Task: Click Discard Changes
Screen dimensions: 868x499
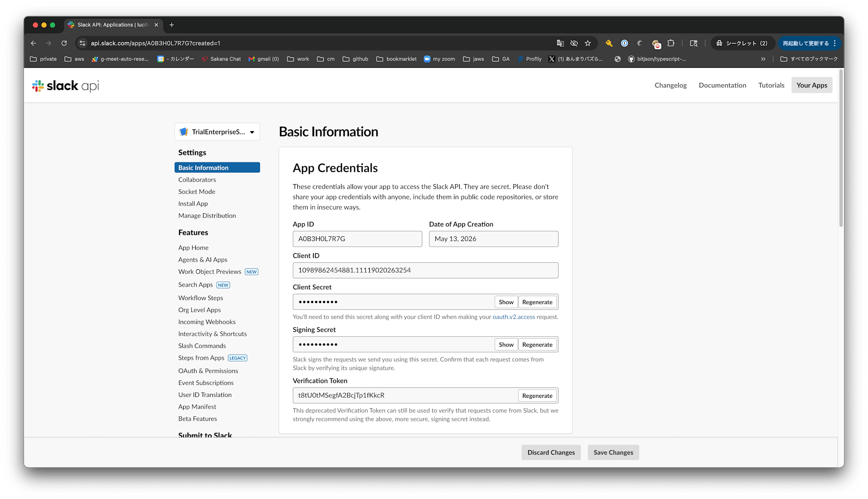Action: [551, 453]
